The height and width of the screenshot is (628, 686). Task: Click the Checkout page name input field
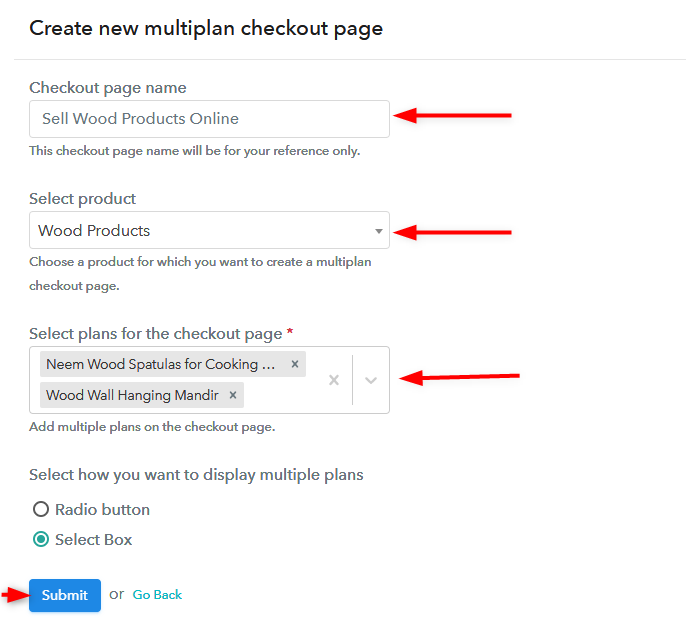click(209, 119)
